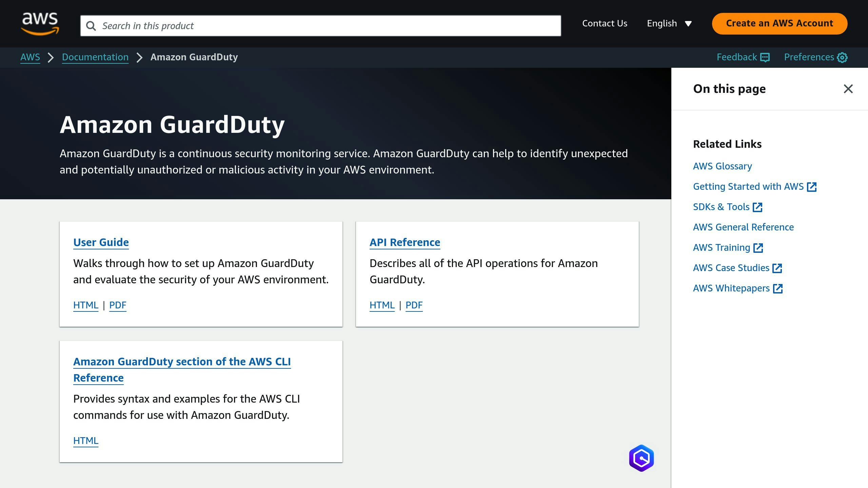Go to AWS breadcrumb link
Image resolution: width=868 pixels, height=488 pixels.
coord(30,57)
